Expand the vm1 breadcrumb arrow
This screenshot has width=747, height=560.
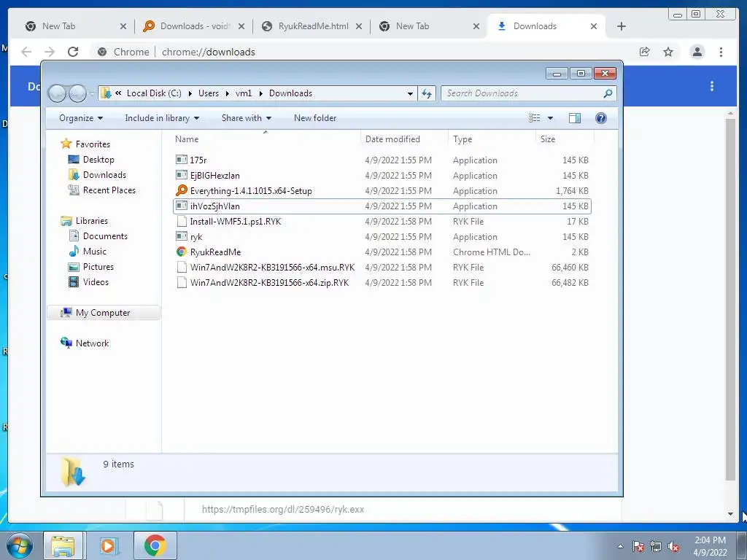click(260, 93)
